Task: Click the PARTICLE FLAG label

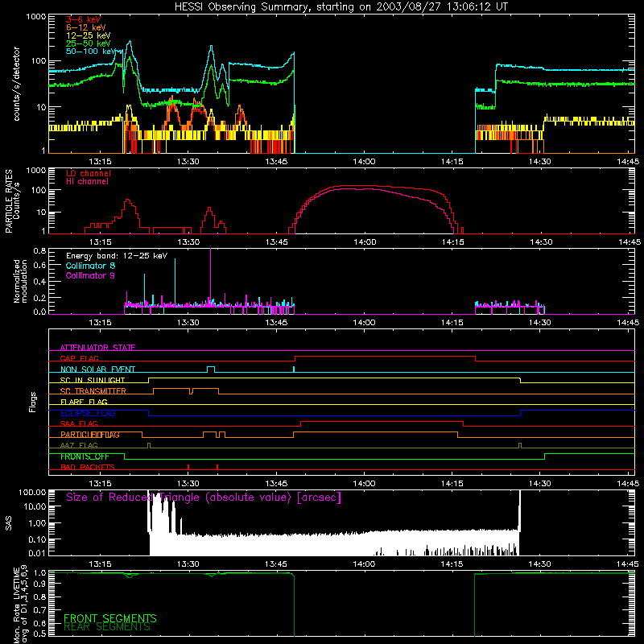Action: 90,435
